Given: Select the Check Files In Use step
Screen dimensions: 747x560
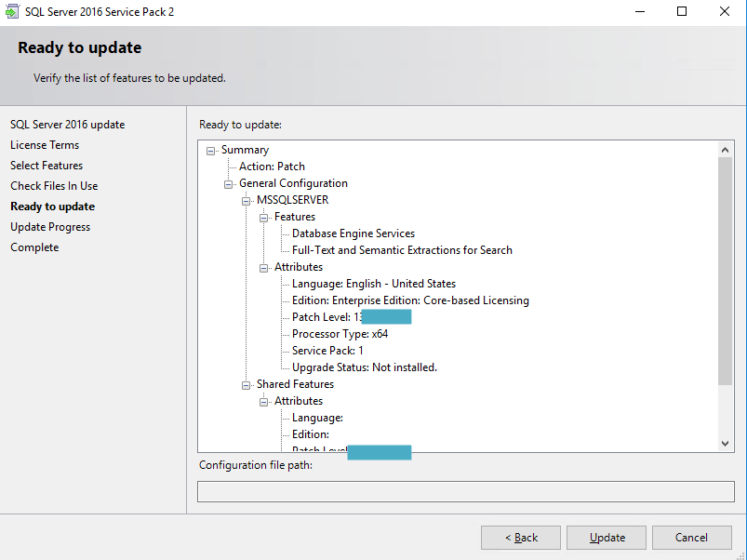Looking at the screenshot, I should pyautogui.click(x=54, y=186).
